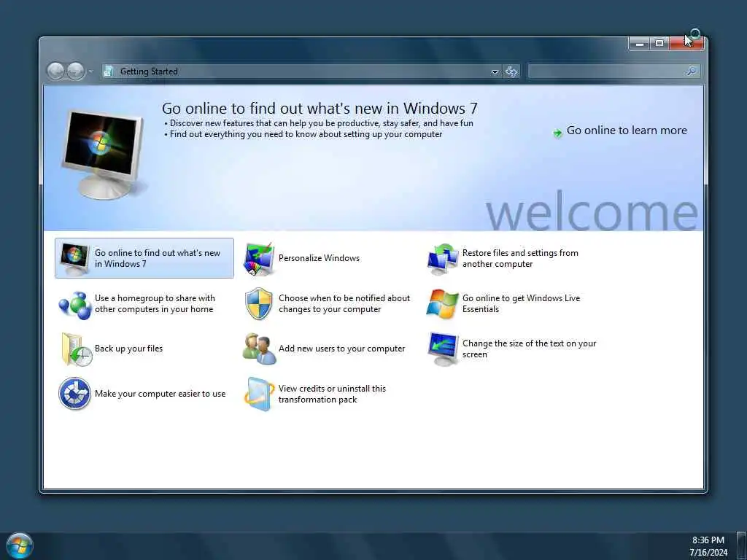Click the Refresh button next to address bar

[x=511, y=72]
